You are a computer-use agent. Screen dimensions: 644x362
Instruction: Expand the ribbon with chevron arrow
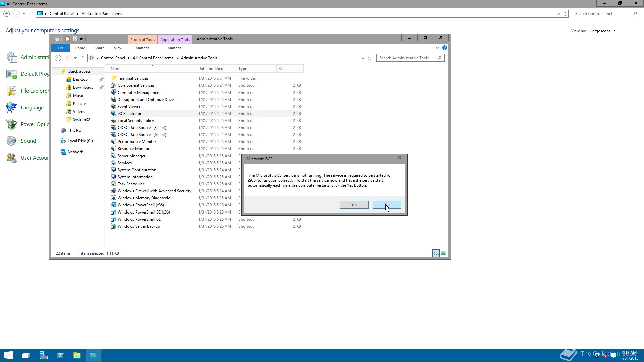[437, 48]
